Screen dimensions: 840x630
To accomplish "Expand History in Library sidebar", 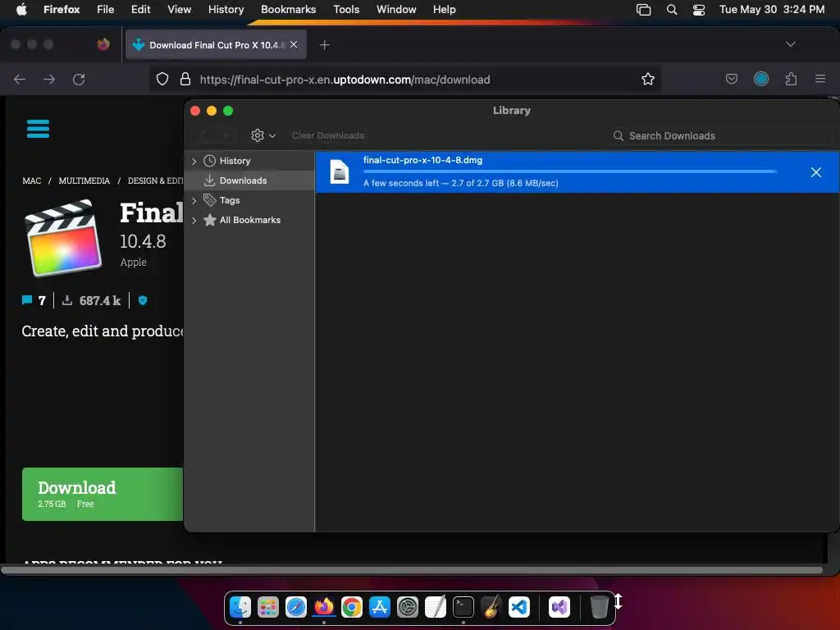I will 194,162.
